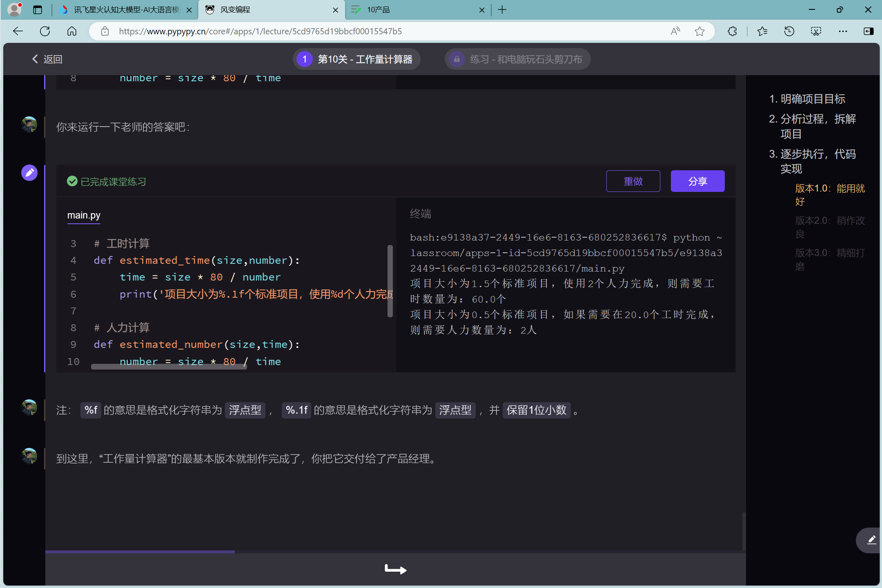Add page to favorites star
This screenshot has width=882, height=588.
click(700, 31)
